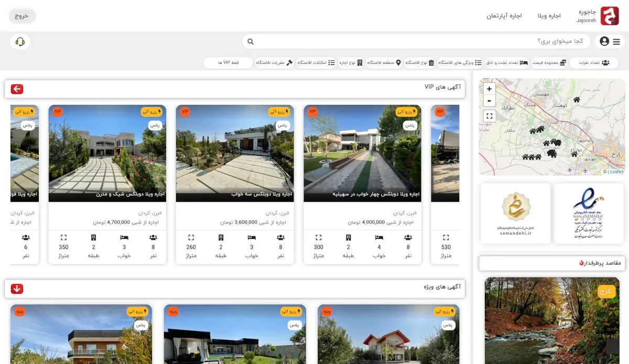Zoom out on the map

click(489, 101)
